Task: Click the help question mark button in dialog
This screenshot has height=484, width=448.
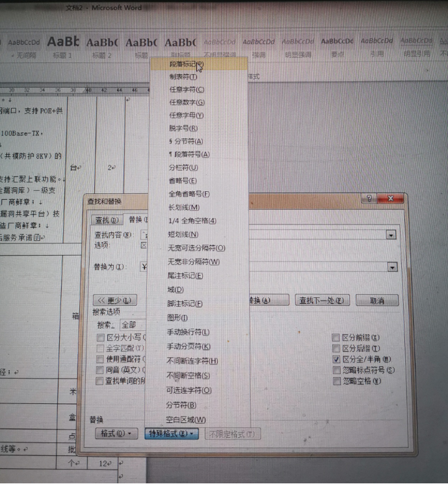Action: (x=369, y=198)
